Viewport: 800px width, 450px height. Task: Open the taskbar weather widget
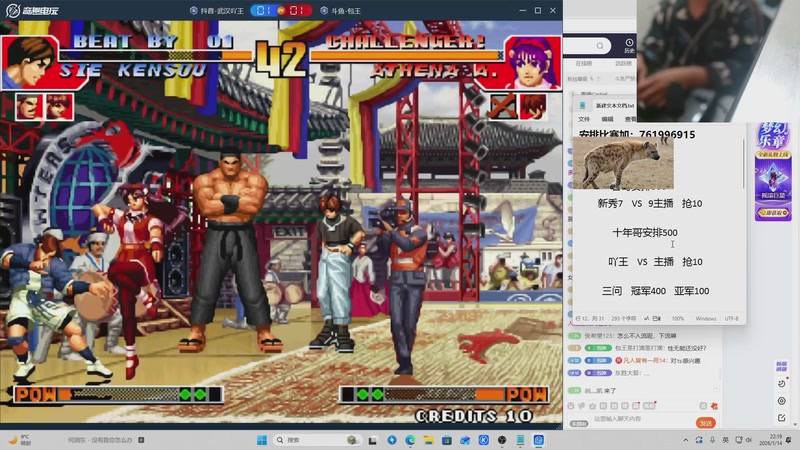(x=19, y=440)
